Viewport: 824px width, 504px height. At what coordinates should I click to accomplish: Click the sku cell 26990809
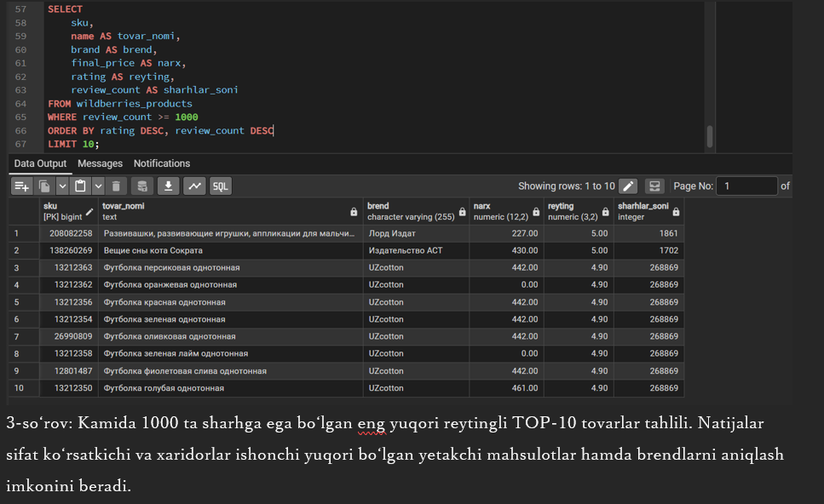[x=69, y=336]
